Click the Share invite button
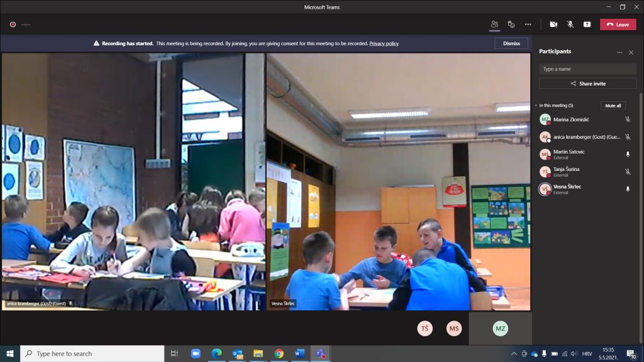 click(x=588, y=84)
